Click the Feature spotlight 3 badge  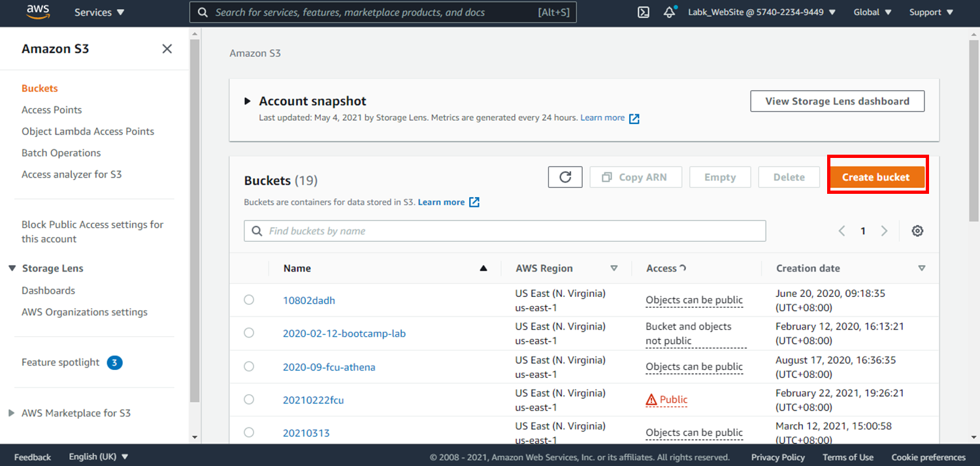(x=114, y=363)
